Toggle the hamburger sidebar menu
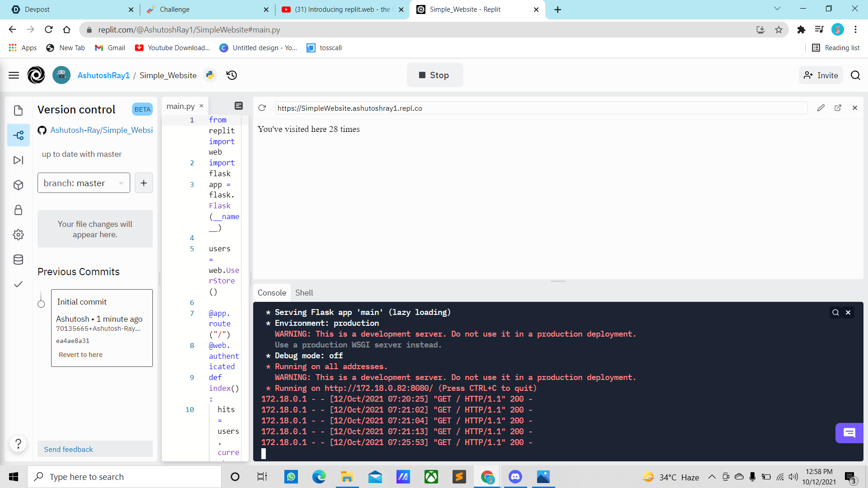 (14, 75)
